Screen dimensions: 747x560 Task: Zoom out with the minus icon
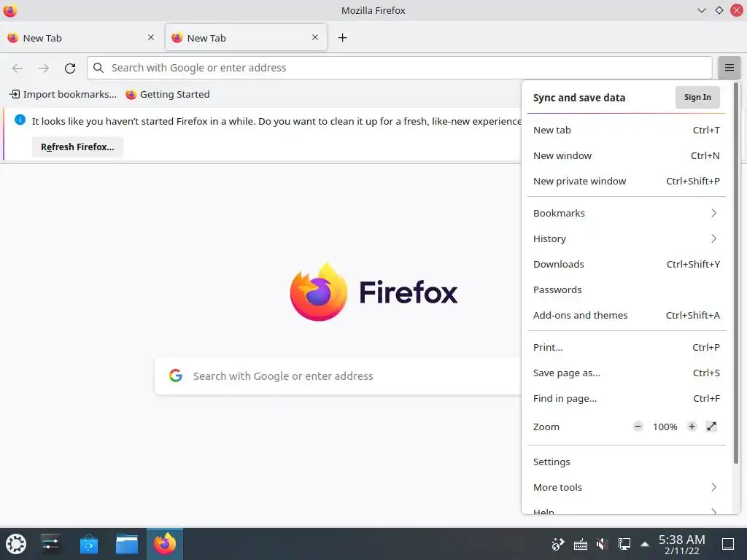pyautogui.click(x=638, y=426)
